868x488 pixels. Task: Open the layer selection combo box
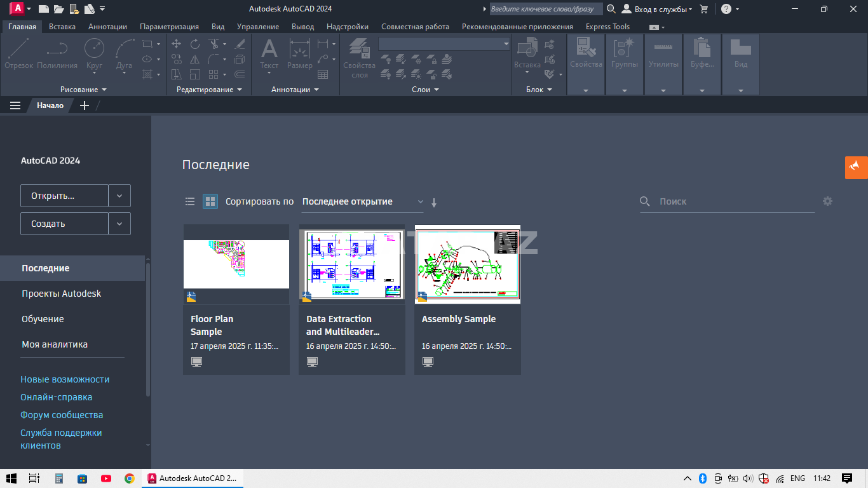click(444, 44)
